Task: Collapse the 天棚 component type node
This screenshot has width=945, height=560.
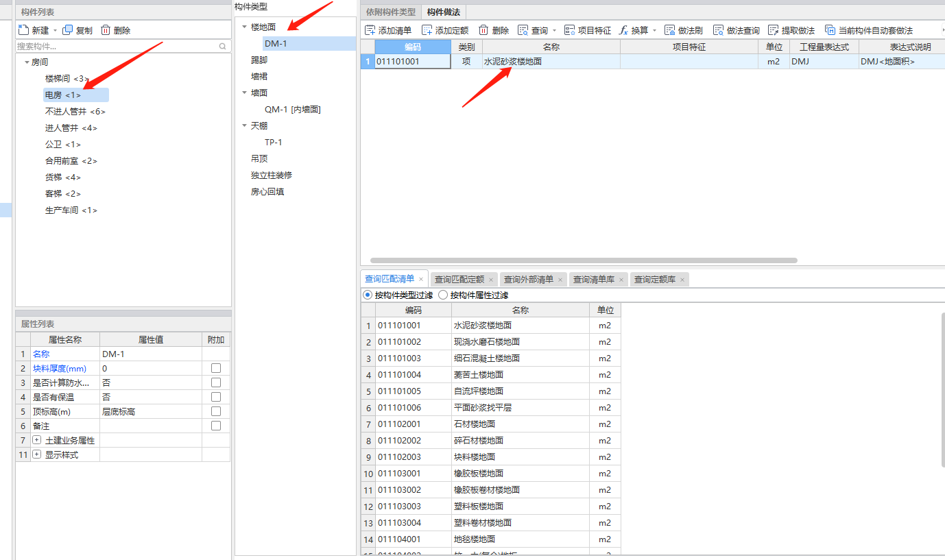Action: (x=244, y=126)
